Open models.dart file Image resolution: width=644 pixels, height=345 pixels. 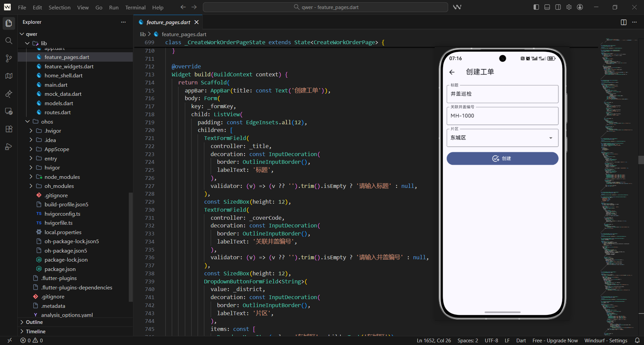click(x=75, y=103)
